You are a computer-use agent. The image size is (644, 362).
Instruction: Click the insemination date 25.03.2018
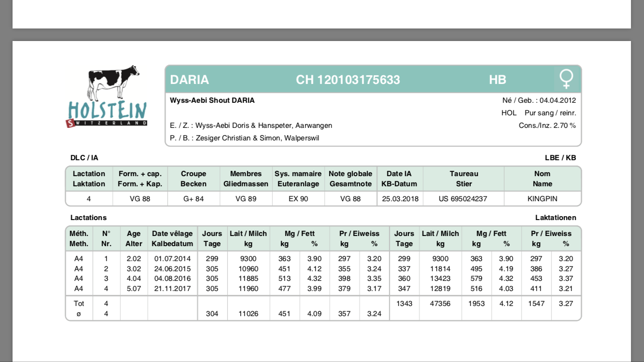tap(399, 198)
